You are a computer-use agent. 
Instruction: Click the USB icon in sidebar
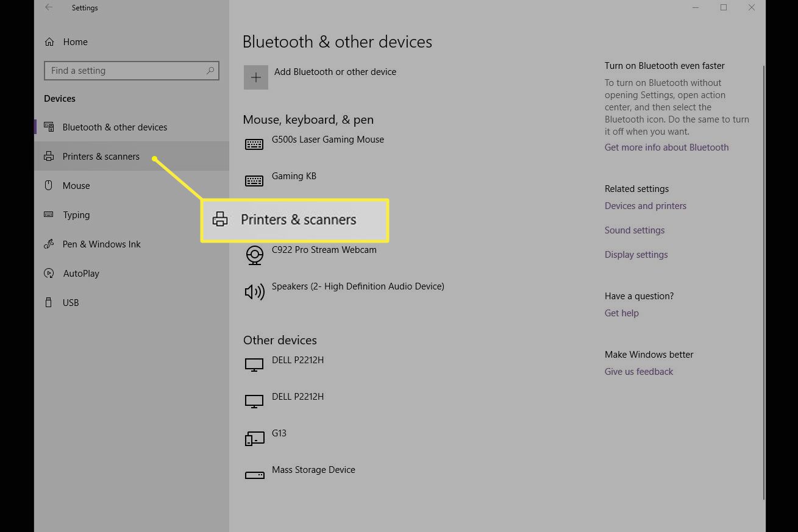(x=49, y=302)
